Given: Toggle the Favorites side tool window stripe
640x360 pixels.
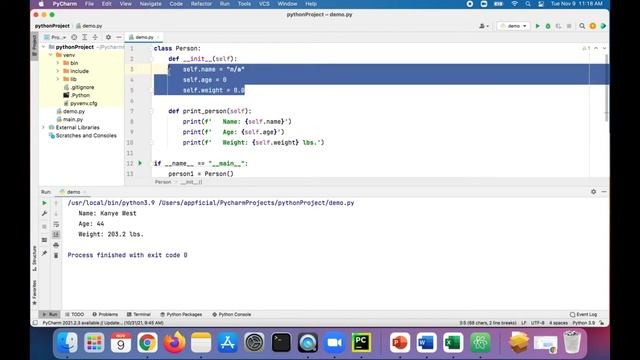Looking at the screenshot, I should tap(34, 292).
